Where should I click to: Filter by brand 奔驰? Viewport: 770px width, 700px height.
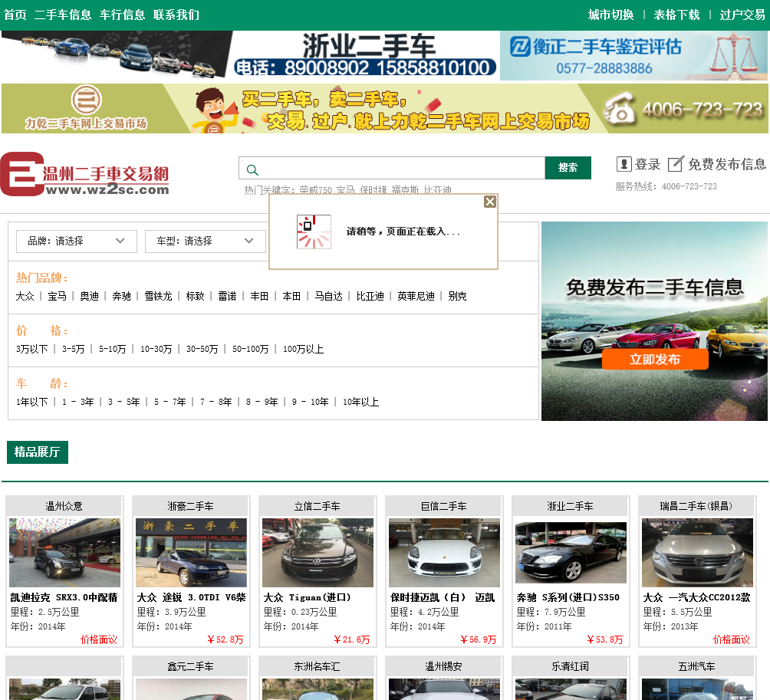pyautogui.click(x=121, y=296)
